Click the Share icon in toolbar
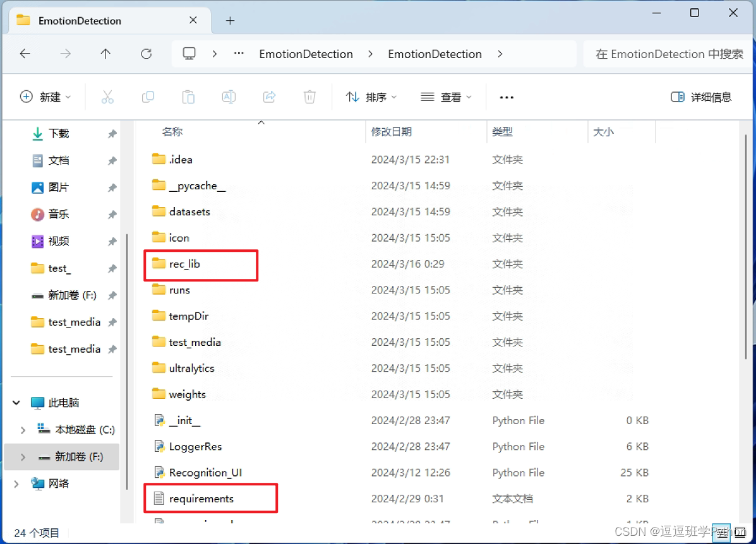Viewport: 756px width, 544px height. [x=270, y=97]
